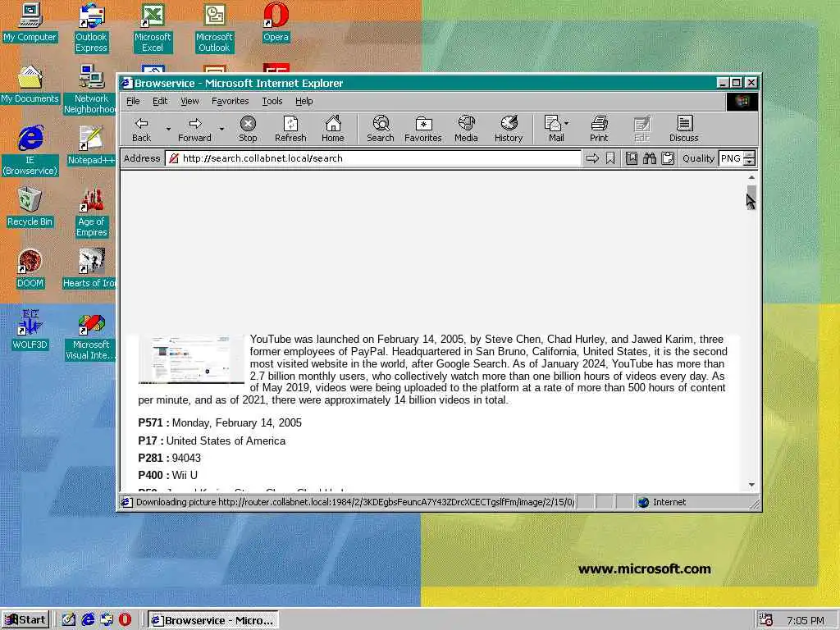Click the system tray icon beside the clock

(765, 620)
